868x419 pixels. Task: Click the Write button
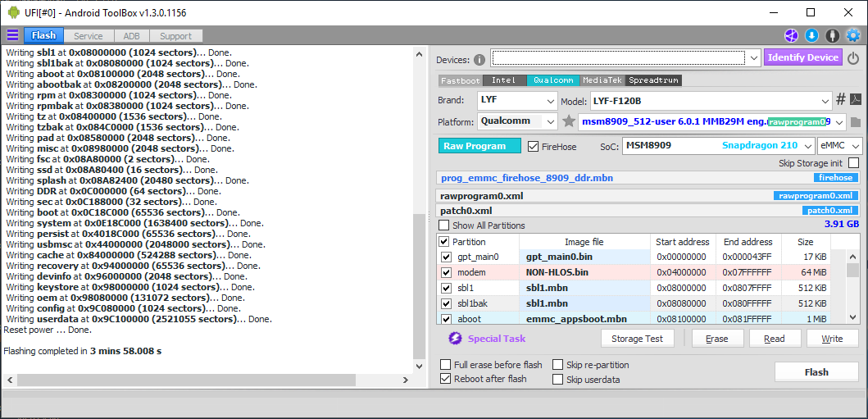(x=832, y=339)
